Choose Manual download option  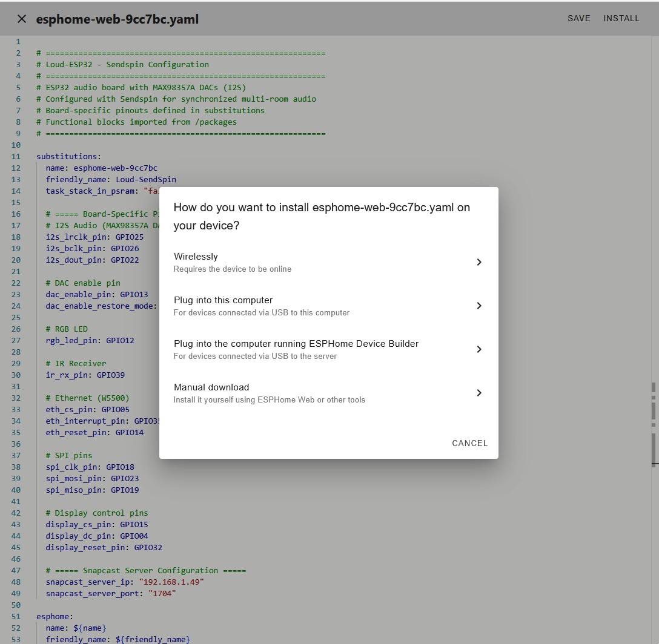(329, 393)
